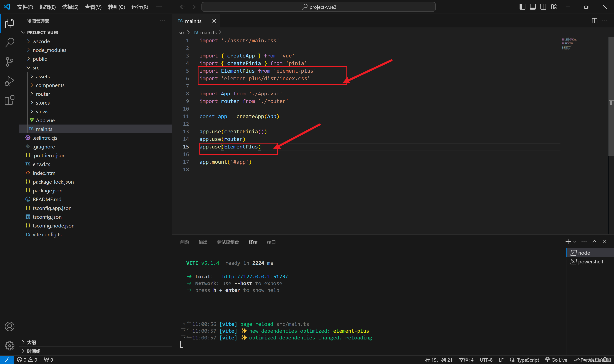Viewport: 614px width, 364px height.
Task: Click the Accounts icon
Action: coord(9,326)
